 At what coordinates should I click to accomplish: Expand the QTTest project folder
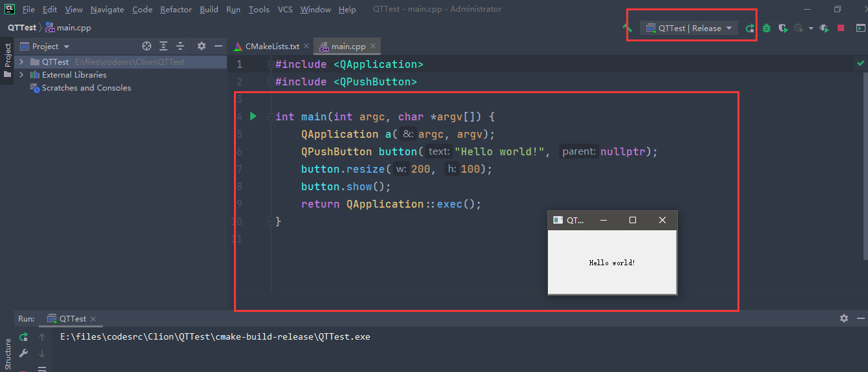pos(21,62)
